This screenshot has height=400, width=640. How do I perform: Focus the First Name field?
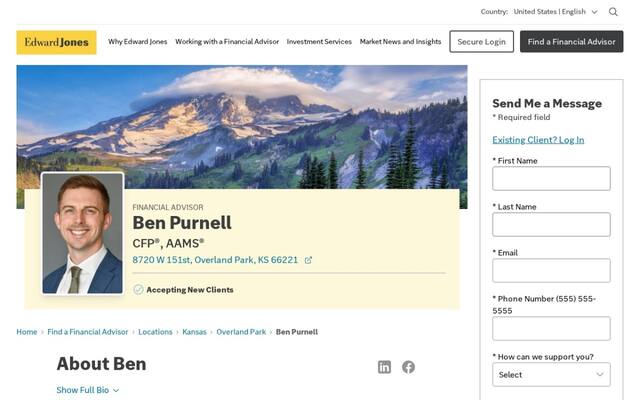coord(551,178)
